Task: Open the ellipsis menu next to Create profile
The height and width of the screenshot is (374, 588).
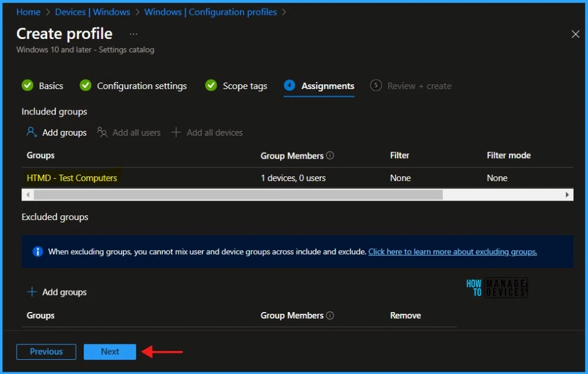Action: click(x=133, y=34)
